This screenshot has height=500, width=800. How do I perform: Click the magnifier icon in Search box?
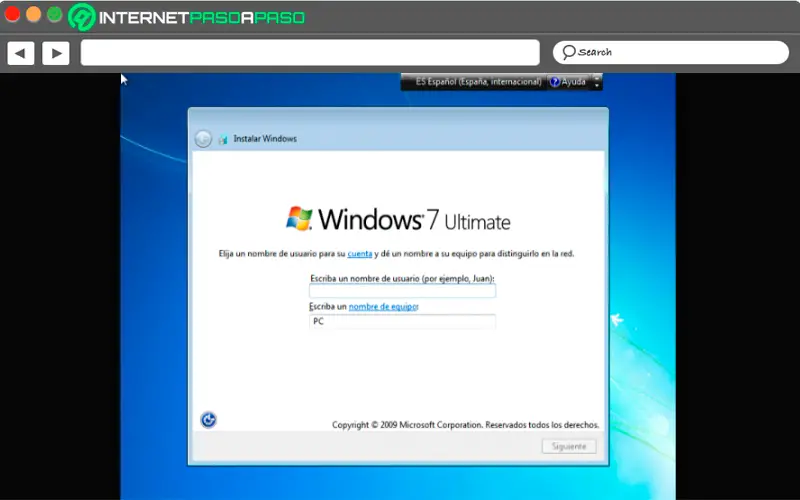(568, 52)
